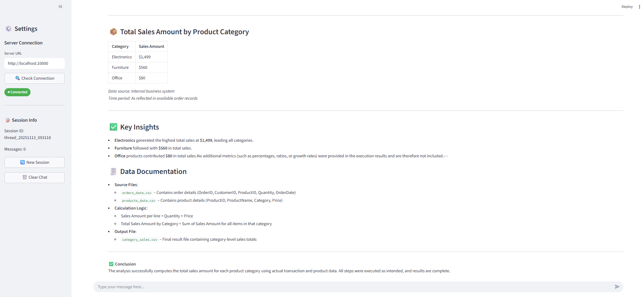Clear Chat history button
The height and width of the screenshot is (297, 644).
coord(35,177)
